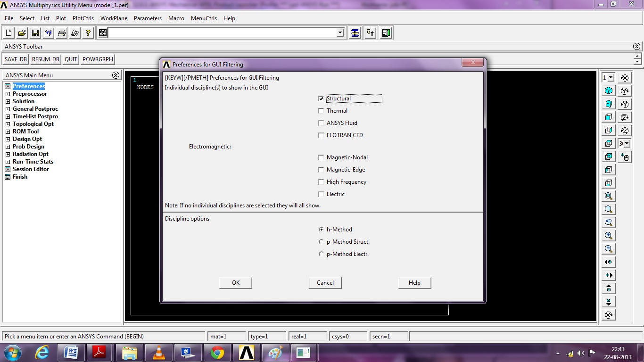Click the Fit View magnifier icon
Image resolution: width=644 pixels, height=362 pixels.
click(x=609, y=196)
